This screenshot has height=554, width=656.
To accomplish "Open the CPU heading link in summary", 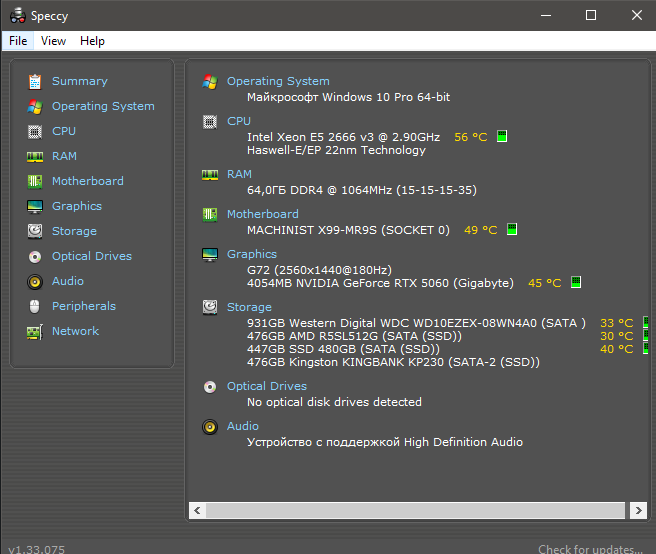I will point(239,121).
